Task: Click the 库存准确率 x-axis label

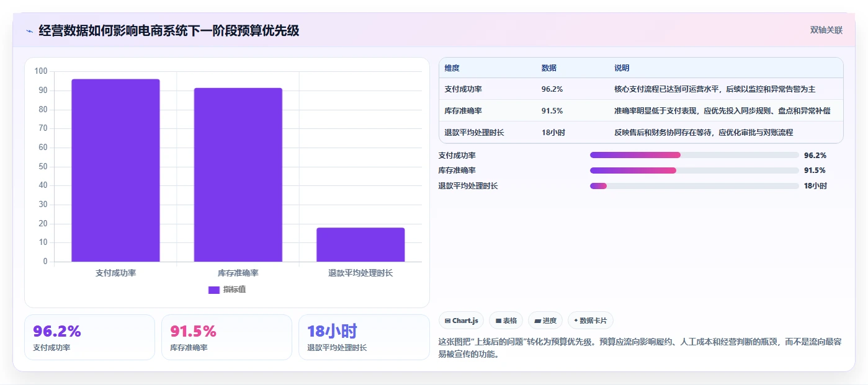Action: pyautogui.click(x=238, y=273)
